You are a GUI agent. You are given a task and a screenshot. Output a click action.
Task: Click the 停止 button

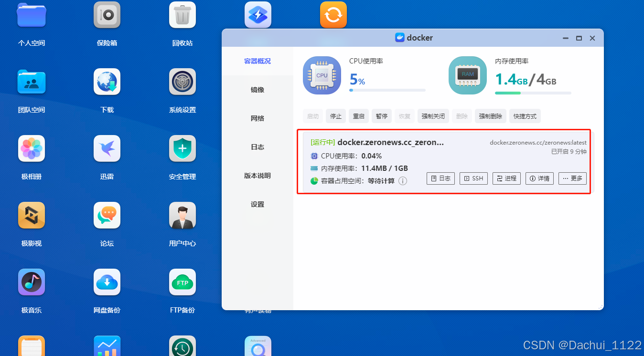[x=336, y=116]
